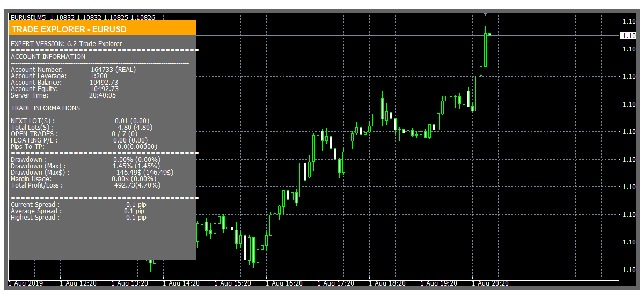Viewport: 644px width, 299px height.
Task: Click the highlighted current price label
Action: point(628,36)
